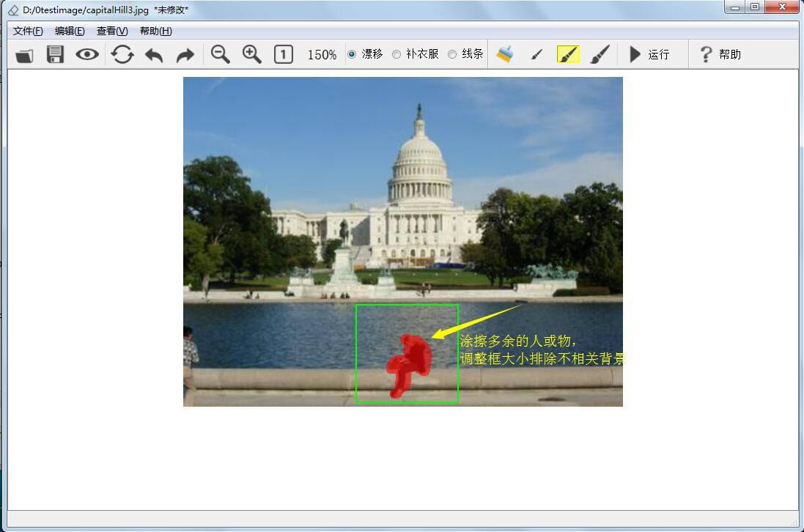Choose the small brush size
Viewport: 804px width, 532px height.
(x=536, y=54)
